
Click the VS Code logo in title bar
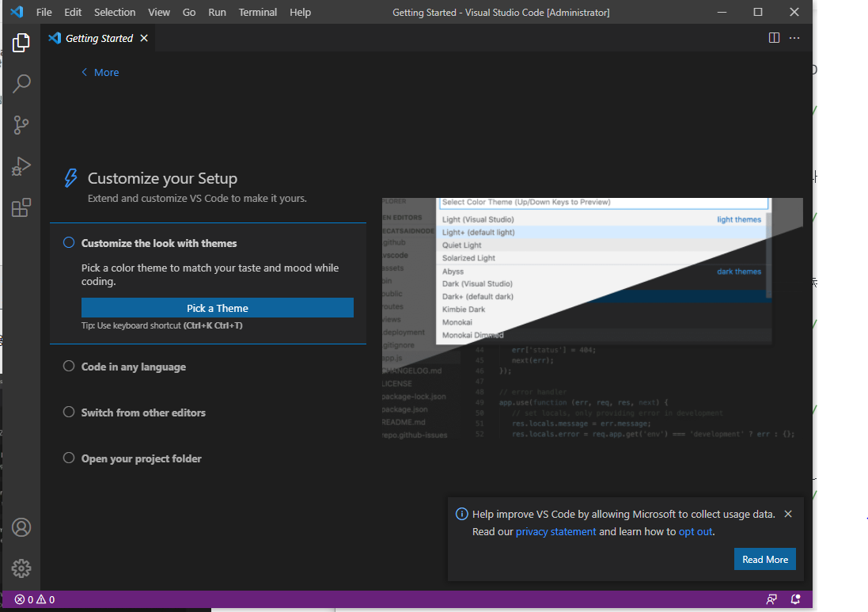pyautogui.click(x=17, y=12)
